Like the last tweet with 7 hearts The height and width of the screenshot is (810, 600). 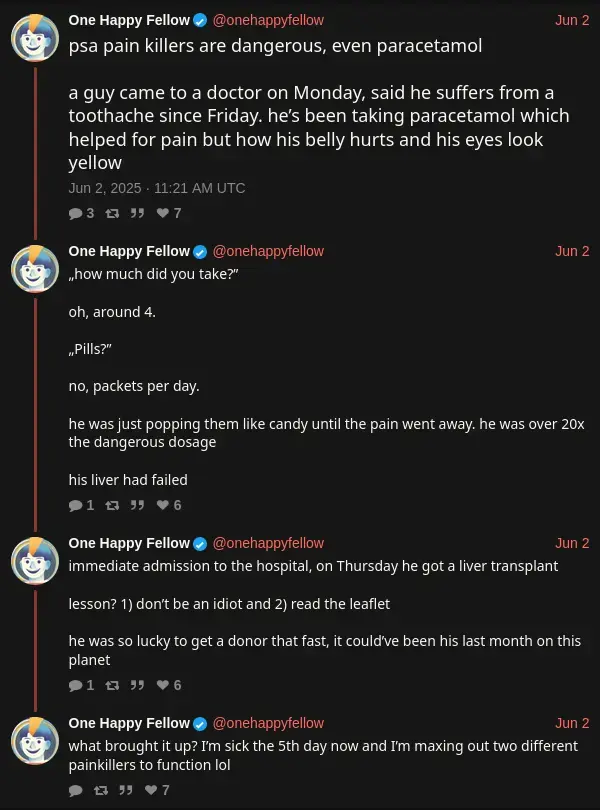point(152,790)
